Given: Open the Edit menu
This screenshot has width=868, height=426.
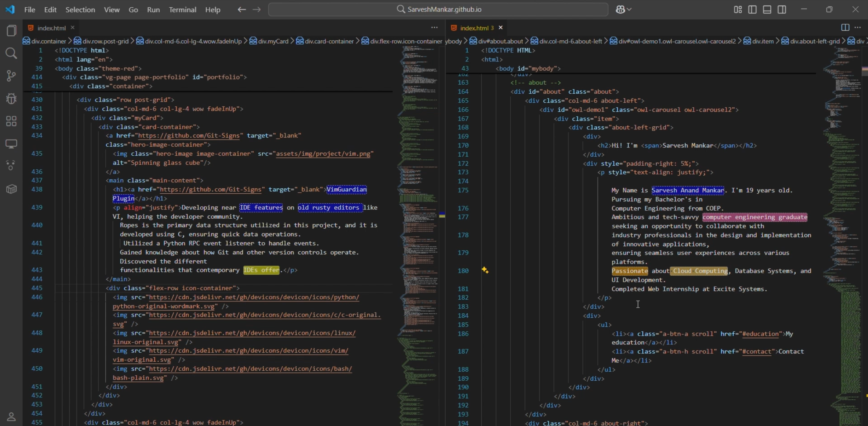Looking at the screenshot, I should [50, 10].
